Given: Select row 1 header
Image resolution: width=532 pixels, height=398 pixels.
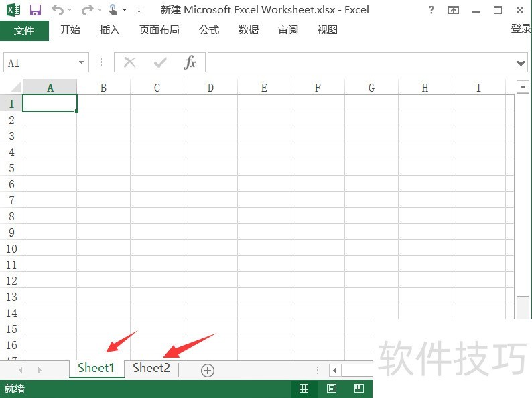Looking at the screenshot, I should pos(11,103).
